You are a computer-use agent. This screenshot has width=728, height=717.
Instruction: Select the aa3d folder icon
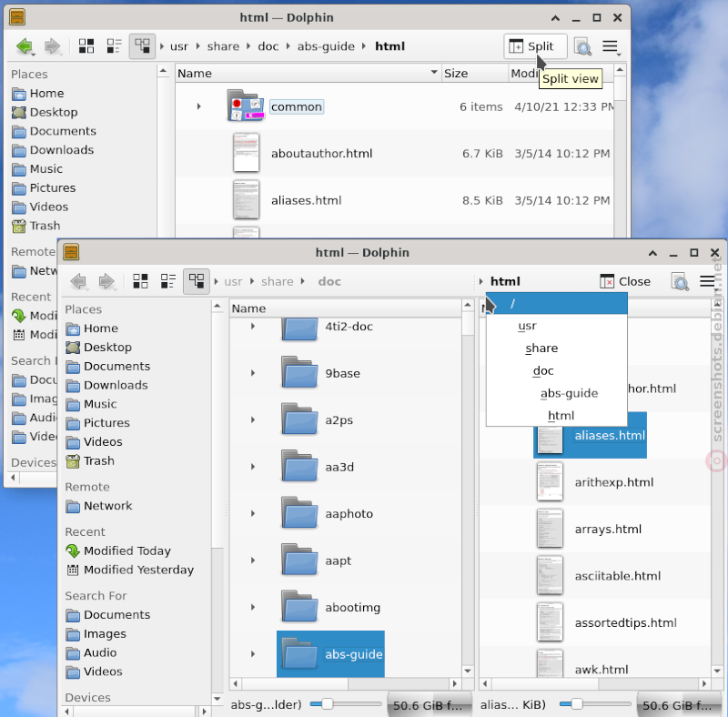click(299, 466)
